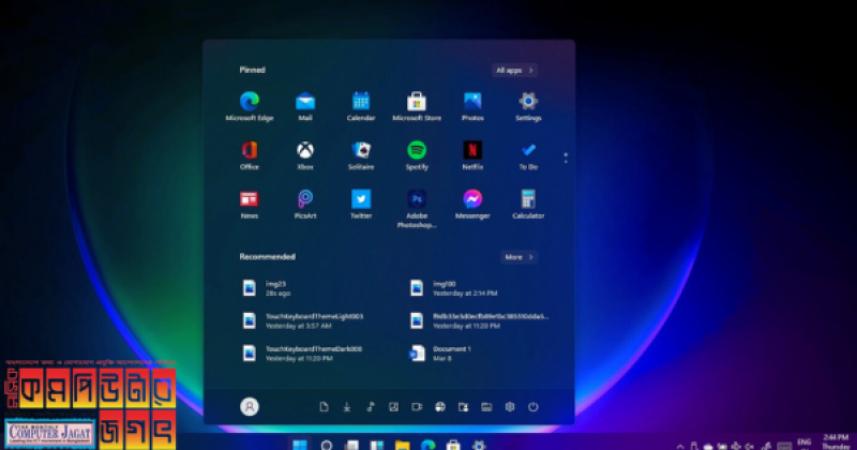The width and height of the screenshot is (857, 450).
Task: Open the Twitter app
Action: 361,204
